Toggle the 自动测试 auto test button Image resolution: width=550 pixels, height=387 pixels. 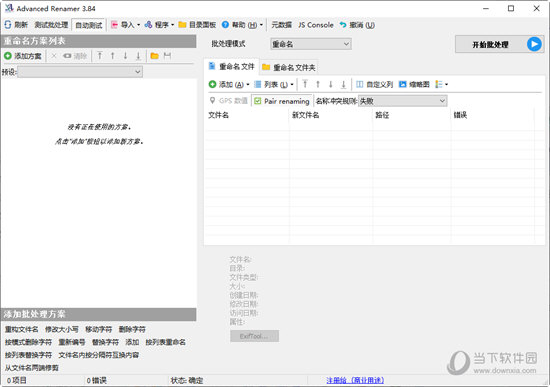(88, 25)
